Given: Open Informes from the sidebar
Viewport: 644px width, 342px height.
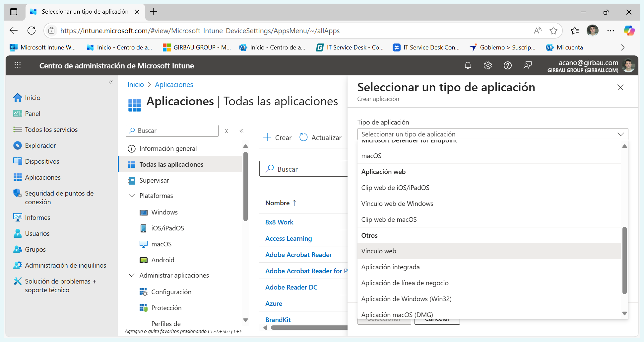Looking at the screenshot, I should click(x=37, y=217).
